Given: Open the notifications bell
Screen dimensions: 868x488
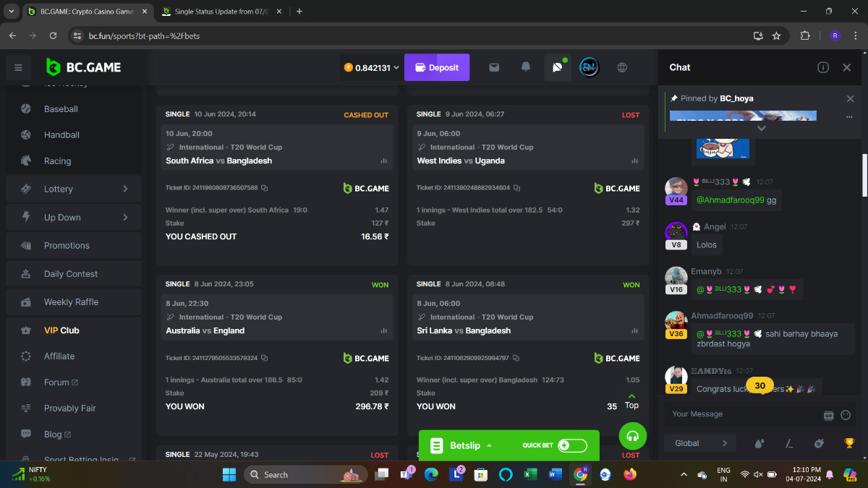Looking at the screenshot, I should tap(526, 67).
